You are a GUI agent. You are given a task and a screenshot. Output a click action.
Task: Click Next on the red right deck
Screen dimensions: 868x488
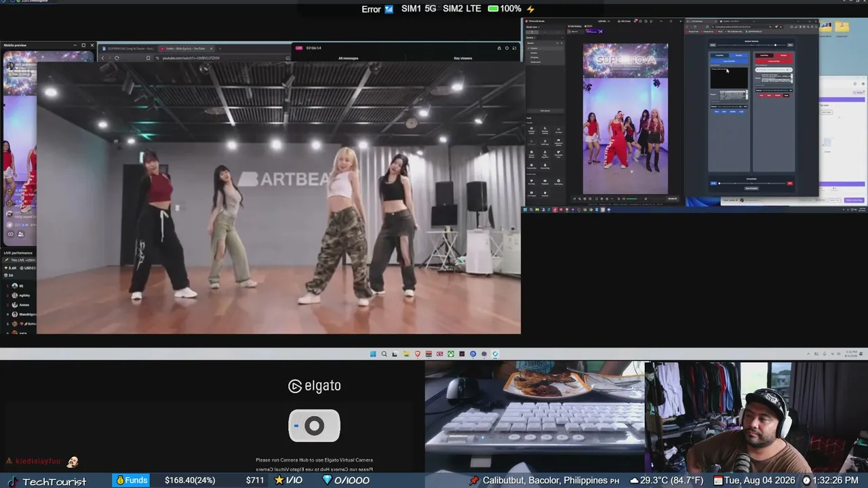pyautogui.click(x=769, y=95)
